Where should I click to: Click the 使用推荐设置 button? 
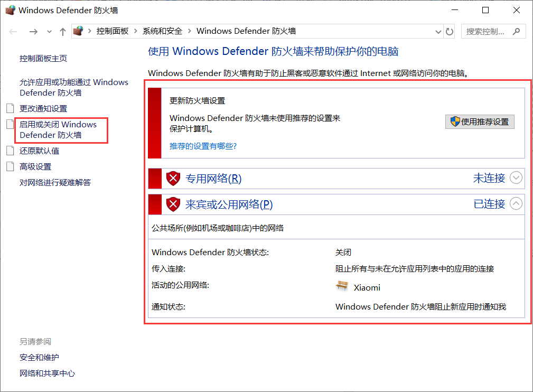tap(479, 122)
